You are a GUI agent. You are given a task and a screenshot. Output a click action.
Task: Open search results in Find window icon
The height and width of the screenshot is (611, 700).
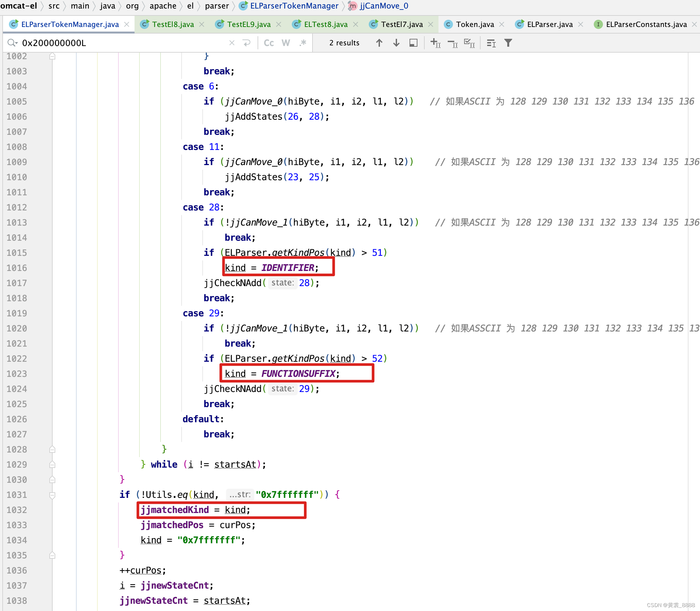[413, 43]
